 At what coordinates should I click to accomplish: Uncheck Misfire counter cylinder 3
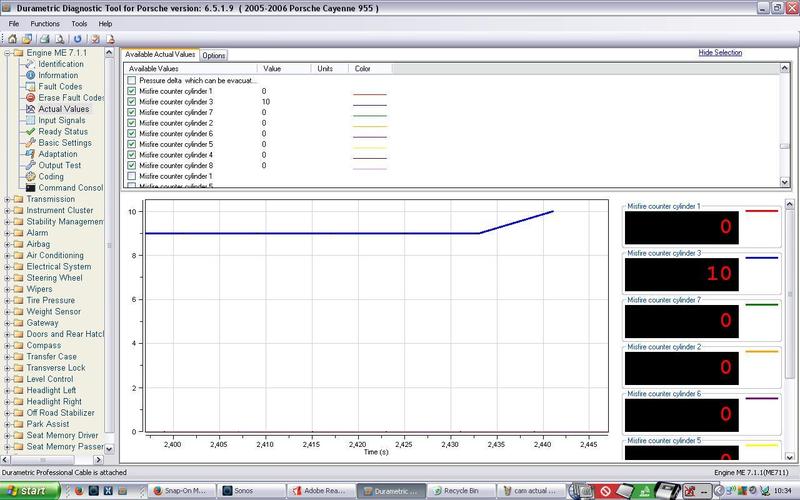click(132, 102)
